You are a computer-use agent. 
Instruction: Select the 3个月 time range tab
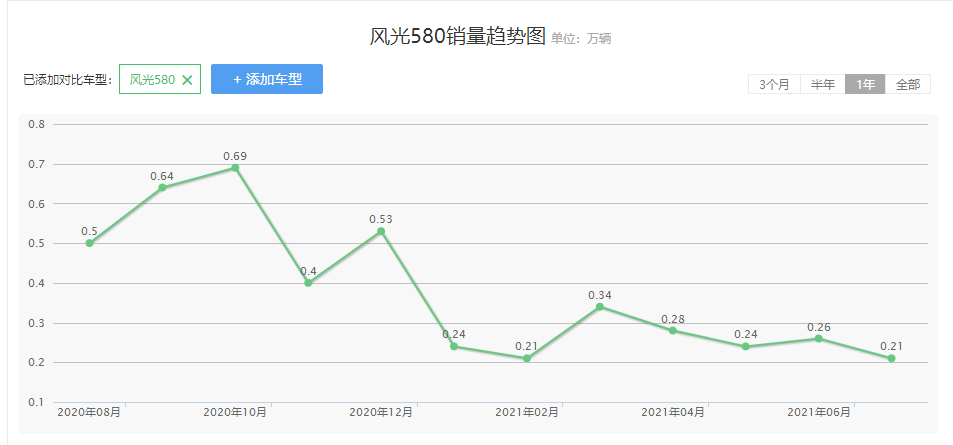(x=774, y=85)
